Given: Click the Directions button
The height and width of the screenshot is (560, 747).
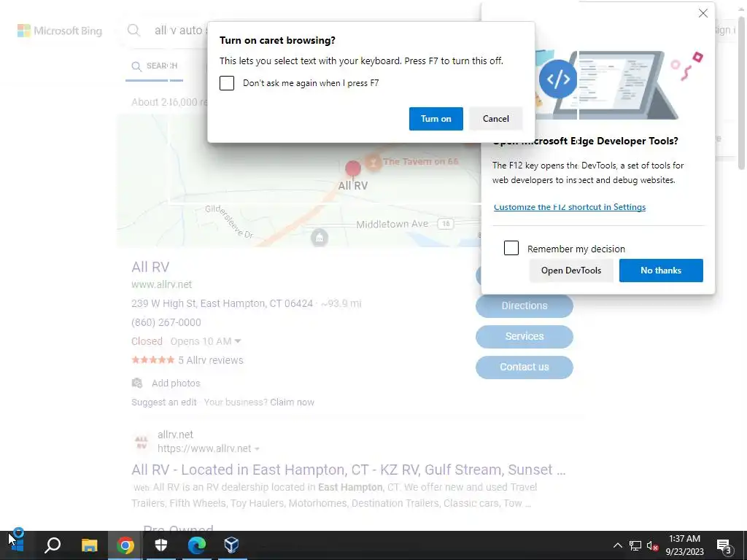Looking at the screenshot, I should [x=524, y=306].
